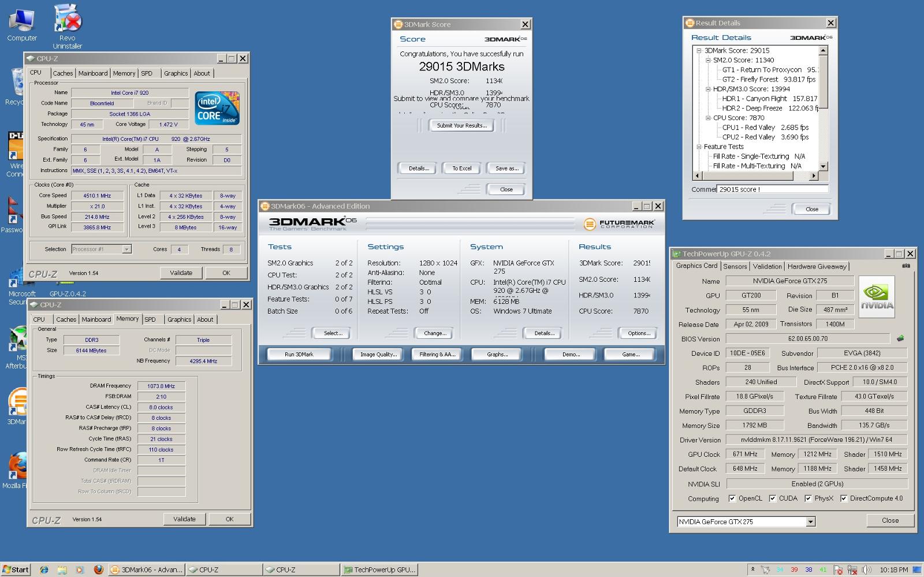Click the red 39 temperature tray icon

tap(794, 570)
